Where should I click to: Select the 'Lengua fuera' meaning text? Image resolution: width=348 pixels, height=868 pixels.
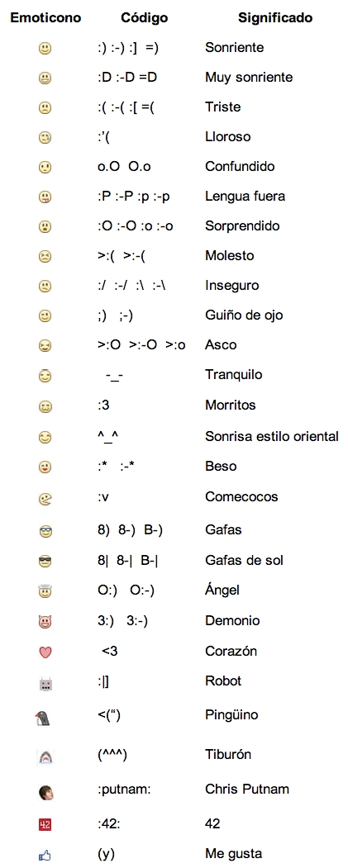(x=245, y=196)
